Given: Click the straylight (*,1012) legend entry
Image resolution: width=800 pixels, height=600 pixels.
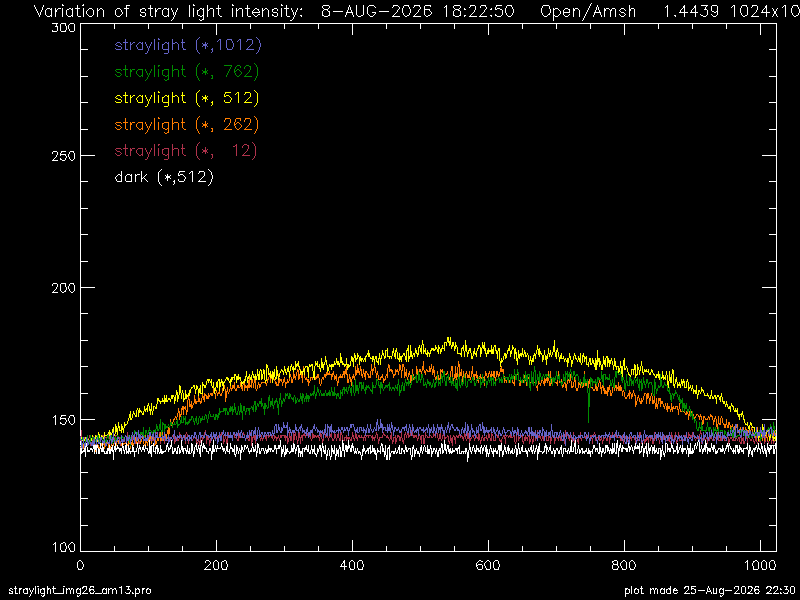Looking at the screenshot, I should (x=188, y=45).
